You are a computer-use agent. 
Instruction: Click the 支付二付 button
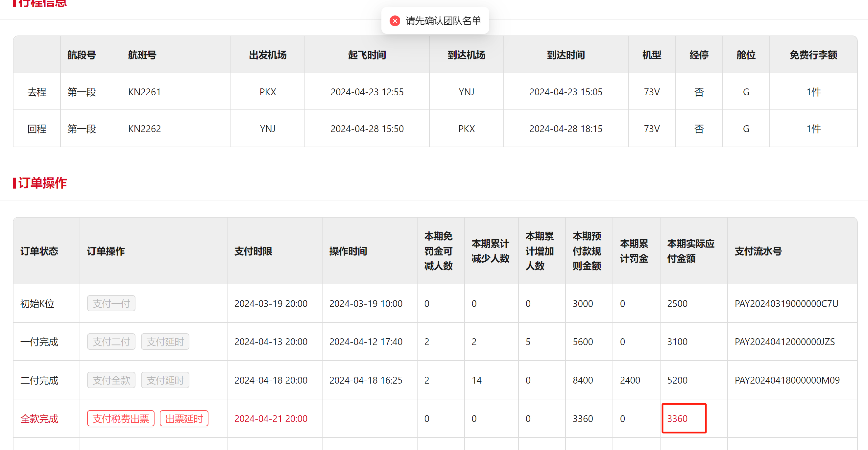(x=111, y=342)
